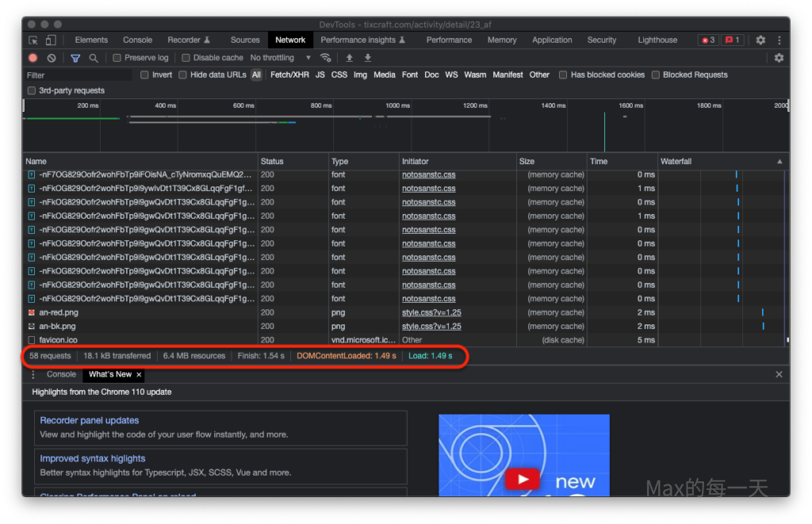Open the DevTools three-dot main menu
Image resolution: width=812 pixels, height=524 pixels.
[779, 40]
